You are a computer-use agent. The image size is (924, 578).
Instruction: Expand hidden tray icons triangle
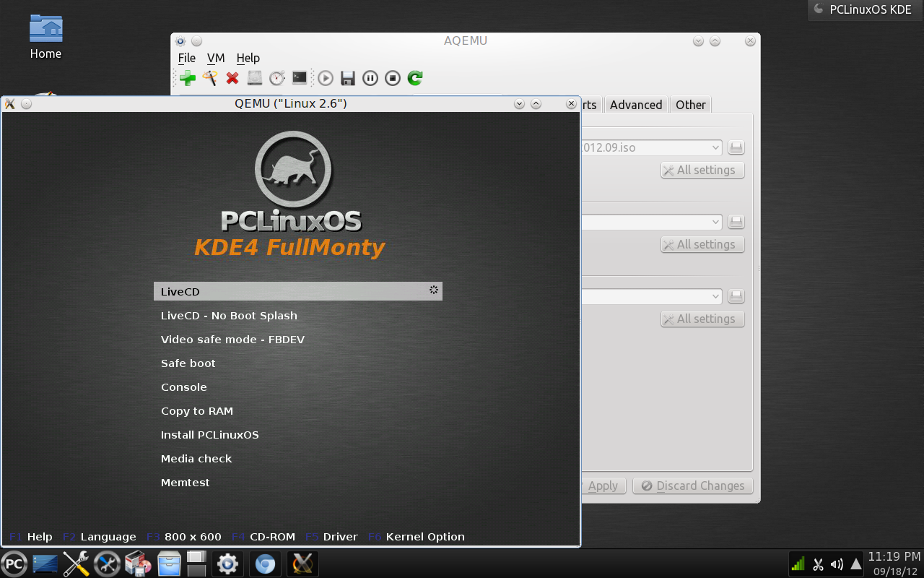pyautogui.click(x=855, y=564)
